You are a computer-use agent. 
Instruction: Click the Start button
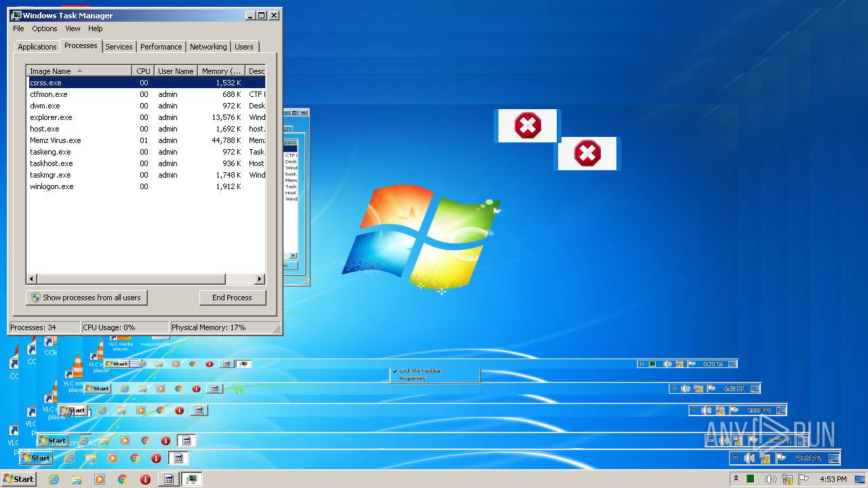18,479
